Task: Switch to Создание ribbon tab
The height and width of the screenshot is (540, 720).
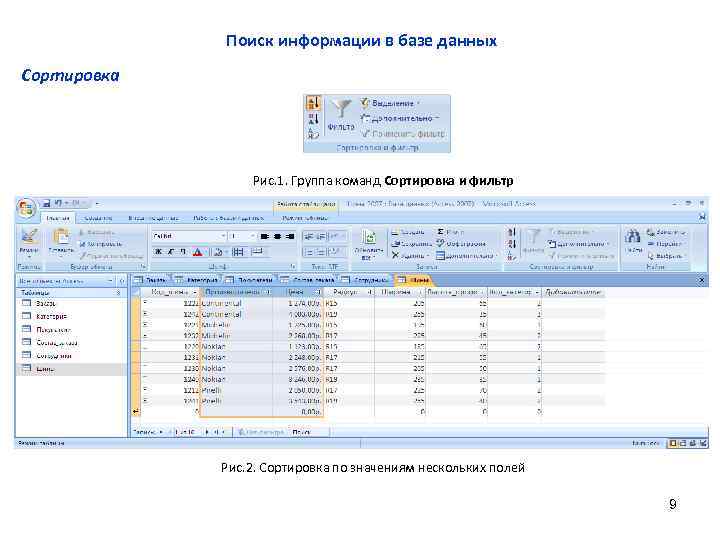Action: pos(98,218)
